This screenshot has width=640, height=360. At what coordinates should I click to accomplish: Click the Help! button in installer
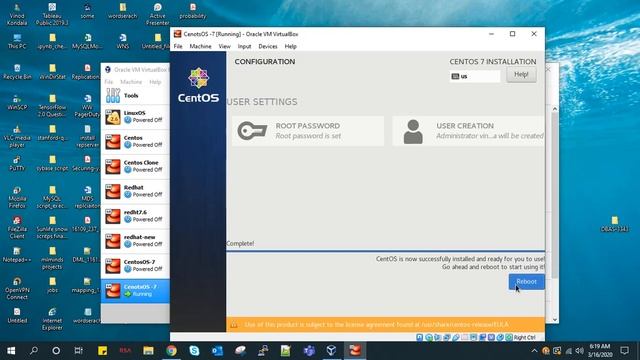click(521, 75)
